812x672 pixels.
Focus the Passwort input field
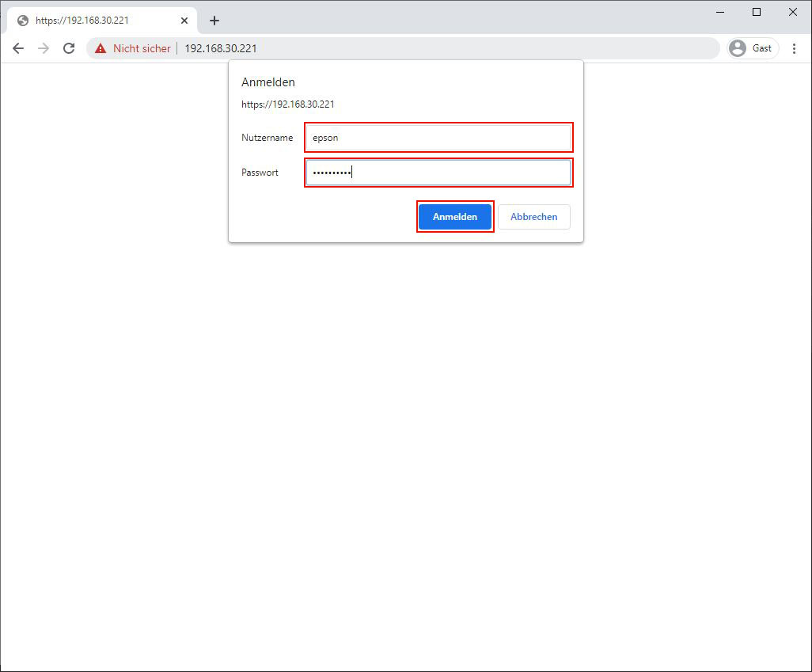438,173
